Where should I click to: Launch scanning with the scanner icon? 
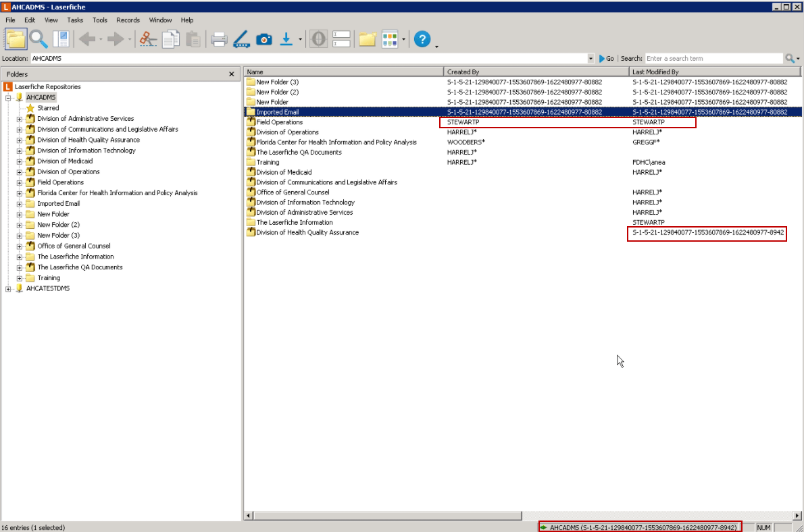point(241,39)
